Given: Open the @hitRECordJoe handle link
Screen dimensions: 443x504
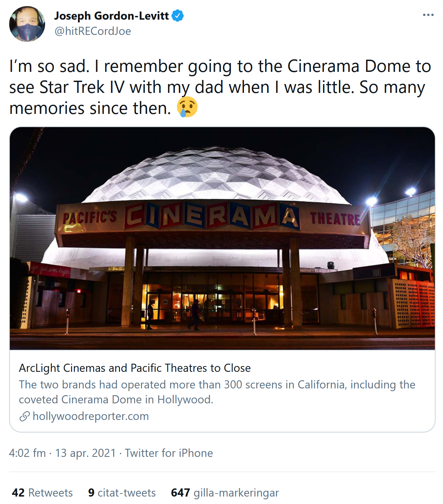Looking at the screenshot, I should pos(93,31).
